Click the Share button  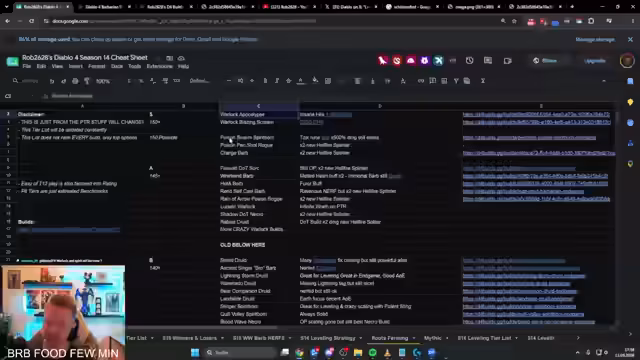pos(546,60)
